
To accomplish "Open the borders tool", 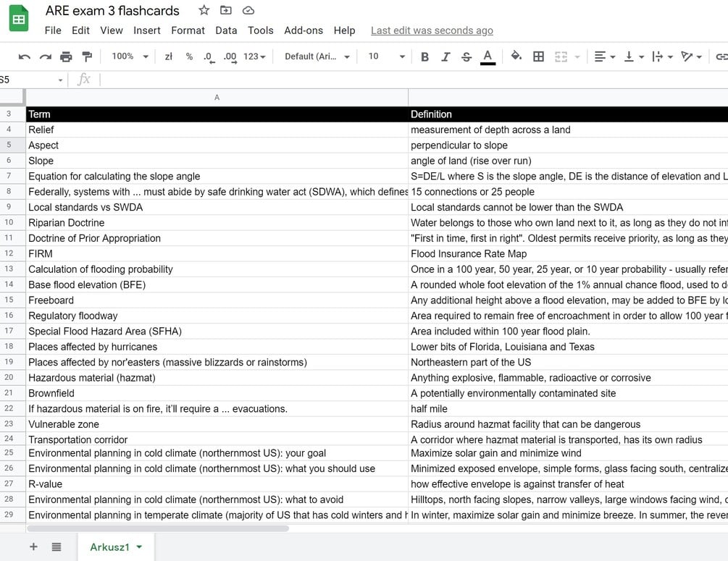I will 538,56.
